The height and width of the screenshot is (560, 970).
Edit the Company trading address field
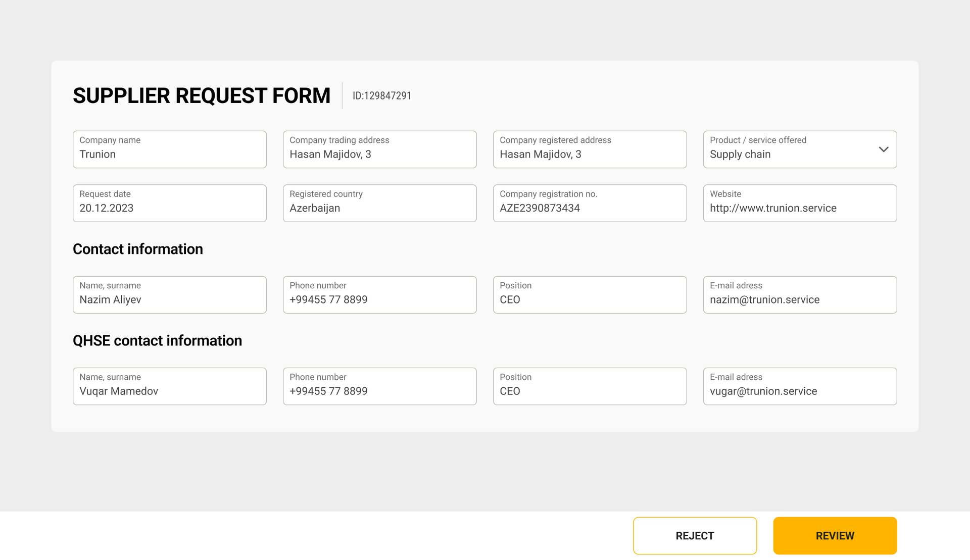click(x=379, y=149)
